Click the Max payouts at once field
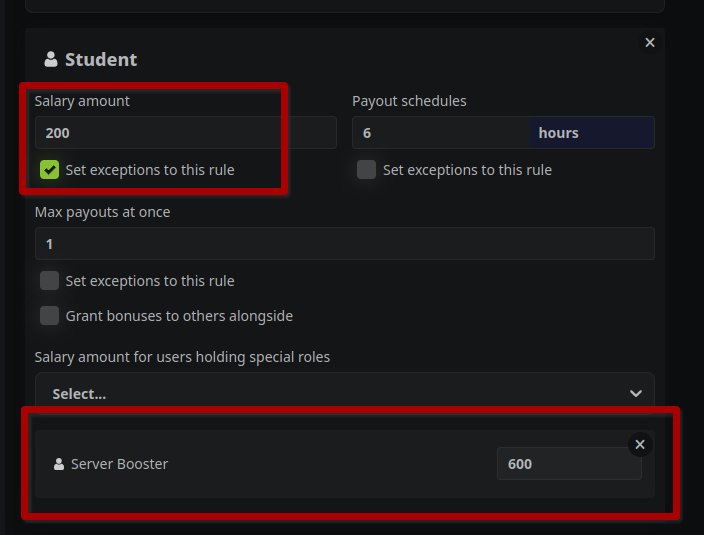Viewport: 704px width, 535px height. point(344,244)
